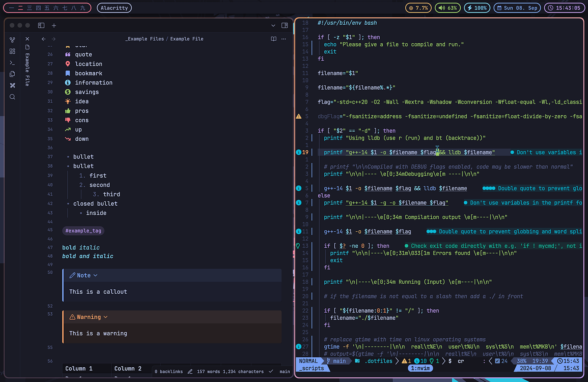Click the main branch label in the status bar
This screenshot has height=382, width=588.
(340, 361)
